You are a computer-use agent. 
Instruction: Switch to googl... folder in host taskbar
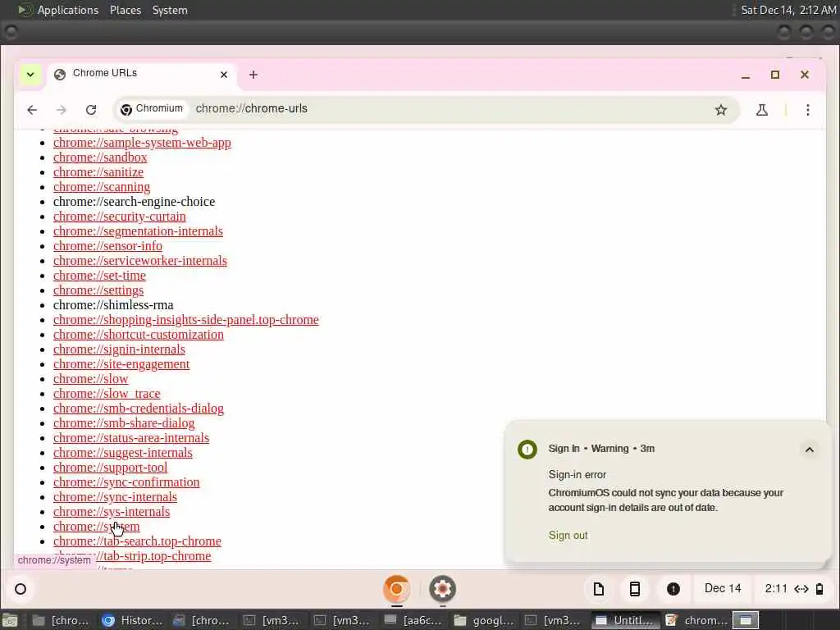click(484, 620)
